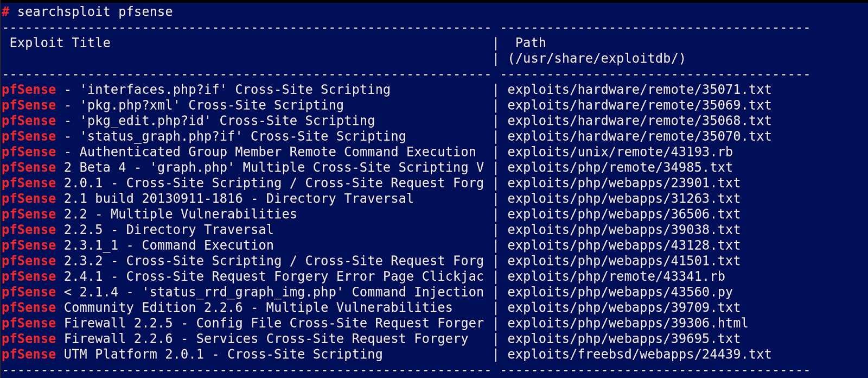This screenshot has height=378, width=868.
Task: Click path exploits/php/webapps/23901.txt
Action: tap(624, 183)
